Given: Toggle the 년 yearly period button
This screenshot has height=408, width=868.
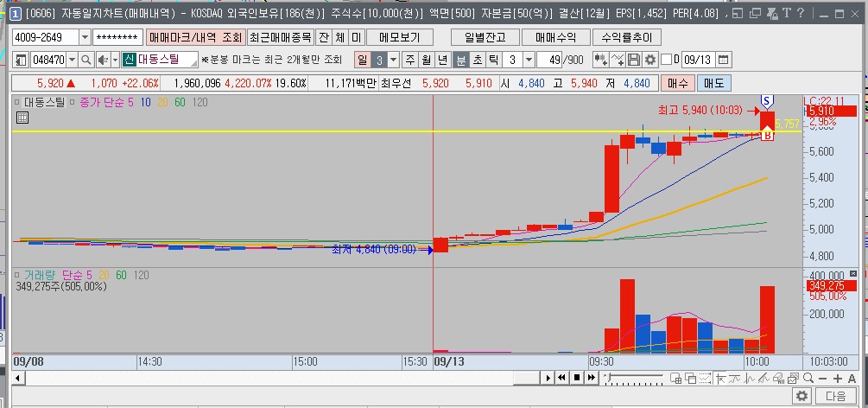Looking at the screenshot, I should pos(443,60).
